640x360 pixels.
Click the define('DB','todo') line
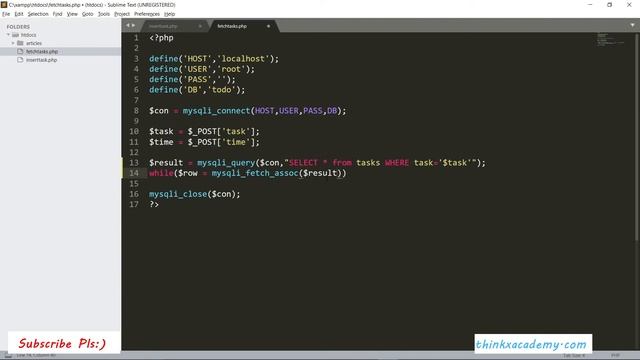(197, 90)
